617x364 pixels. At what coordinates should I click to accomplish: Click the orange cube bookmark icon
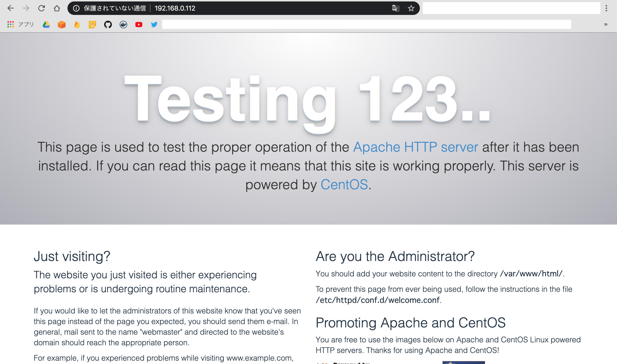[62, 25]
